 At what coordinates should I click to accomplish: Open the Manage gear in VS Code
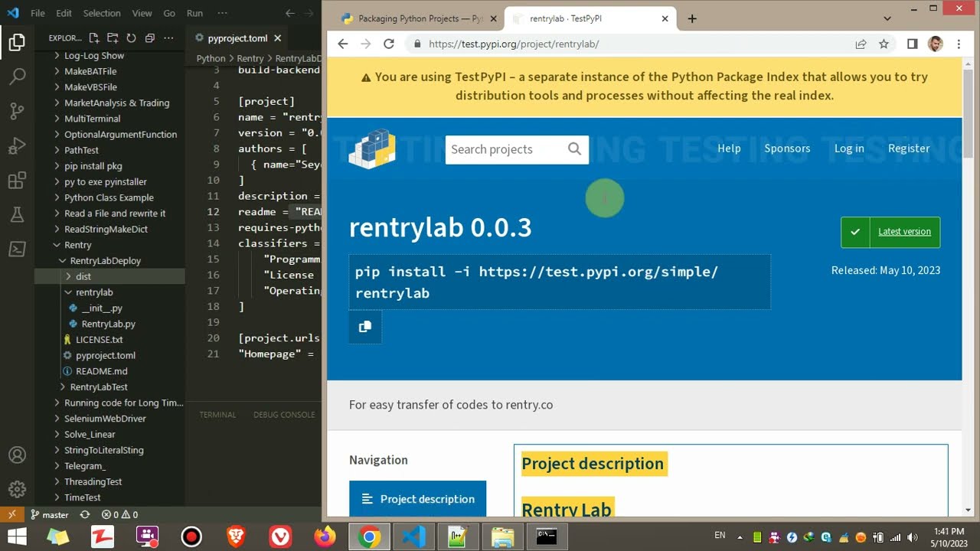17,489
